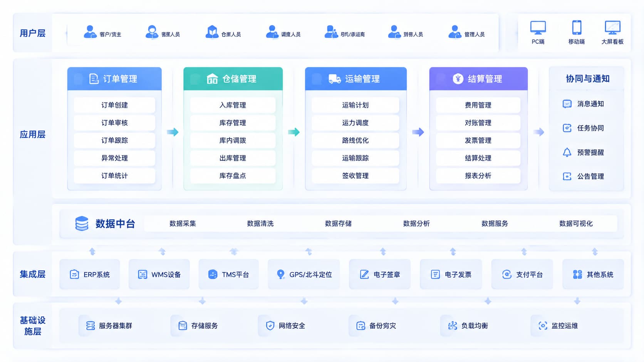Click the 订单创建 button
Screen dimensions: 644x362
click(x=114, y=105)
